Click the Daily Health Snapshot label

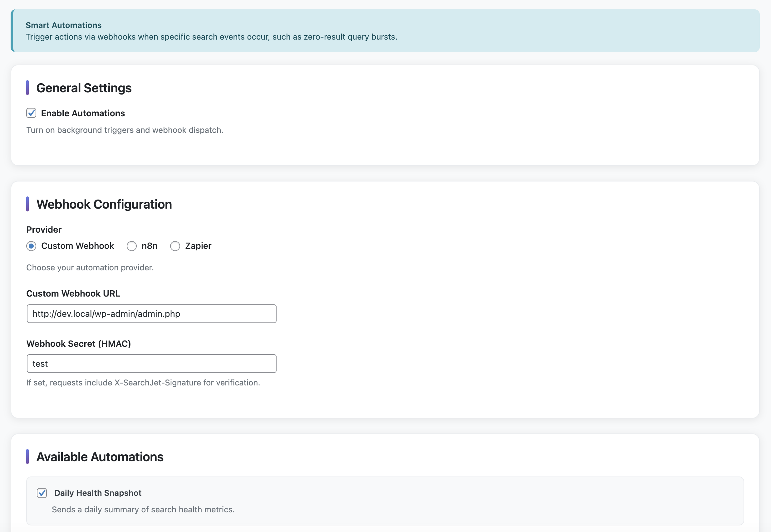98,493
